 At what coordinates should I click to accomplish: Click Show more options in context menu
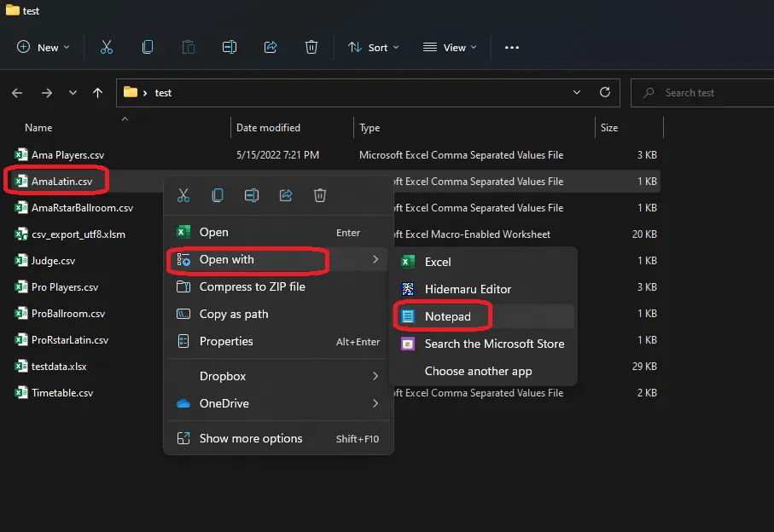tap(251, 438)
